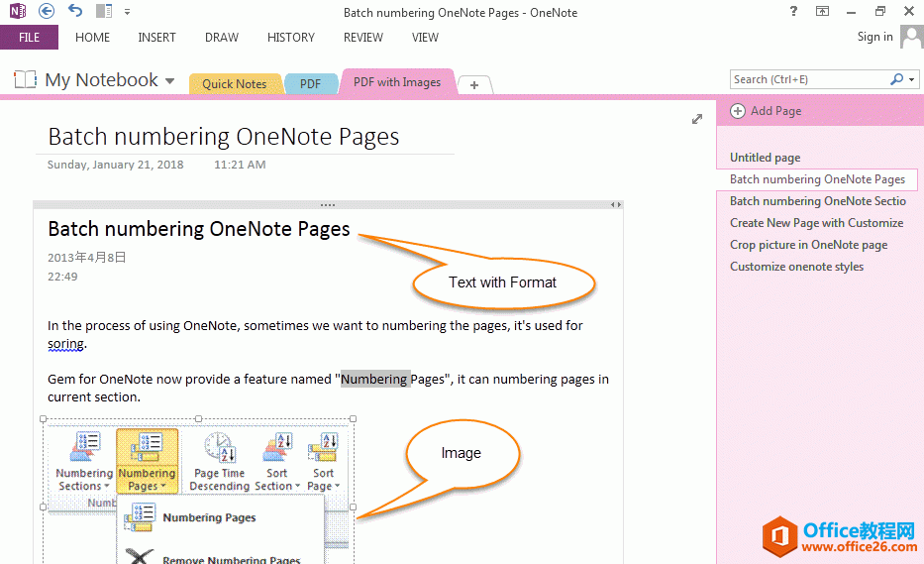Click Numbering Sections icon in embedded image
924x564 pixels.
click(84, 461)
